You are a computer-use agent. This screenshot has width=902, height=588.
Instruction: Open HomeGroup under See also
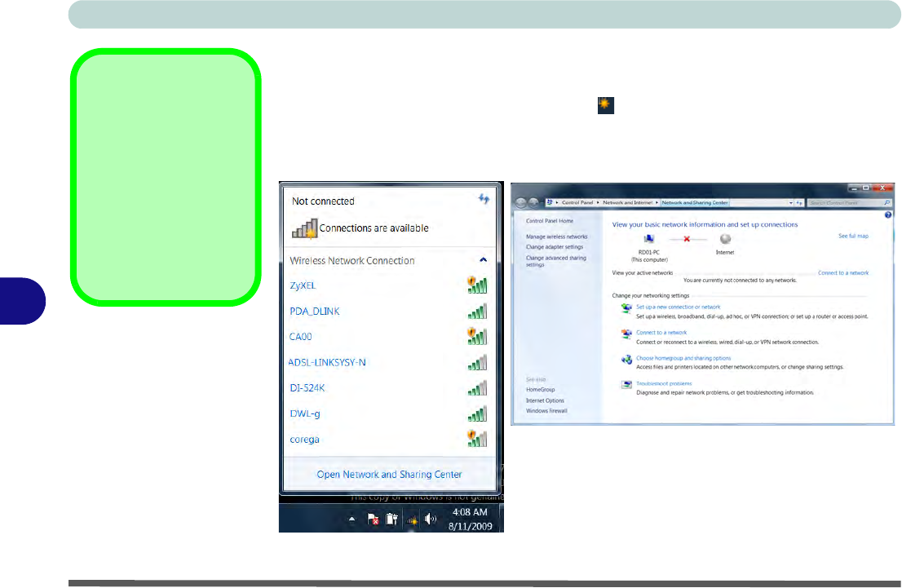pos(540,390)
